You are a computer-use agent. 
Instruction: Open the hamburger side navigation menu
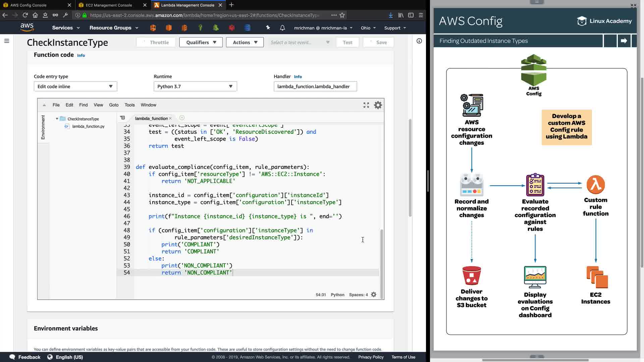pyautogui.click(x=7, y=41)
